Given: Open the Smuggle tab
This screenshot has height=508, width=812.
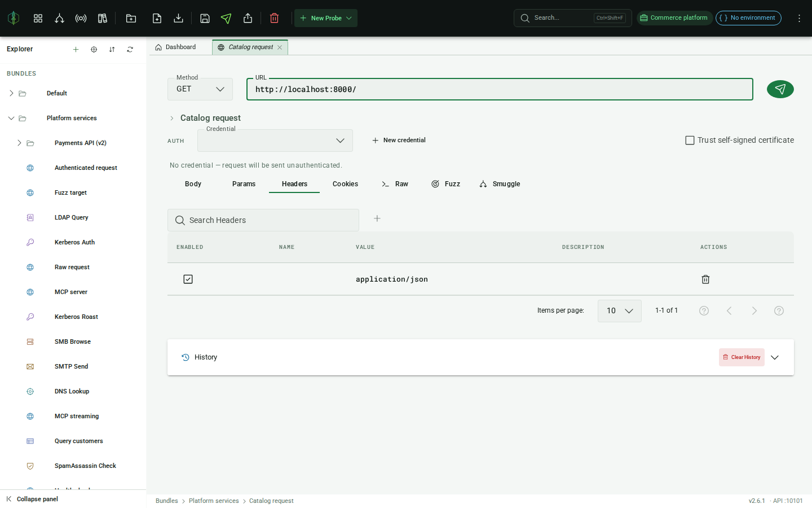Looking at the screenshot, I should 500,184.
